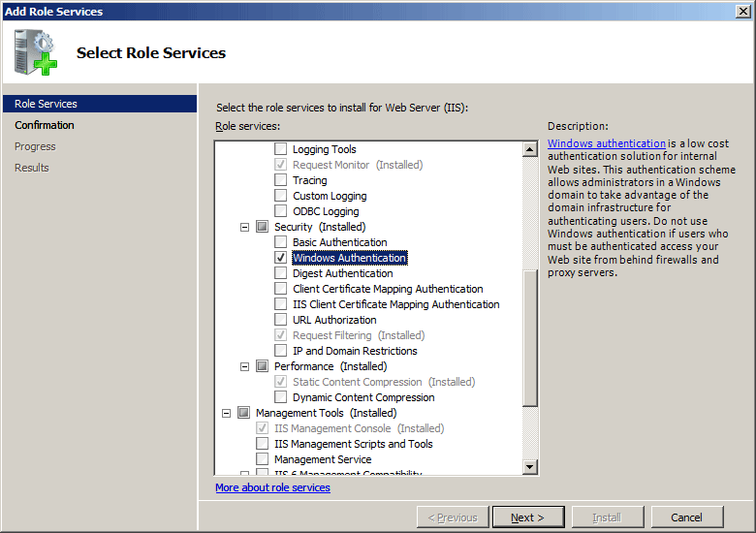Collapse the Security tree node

(x=244, y=227)
